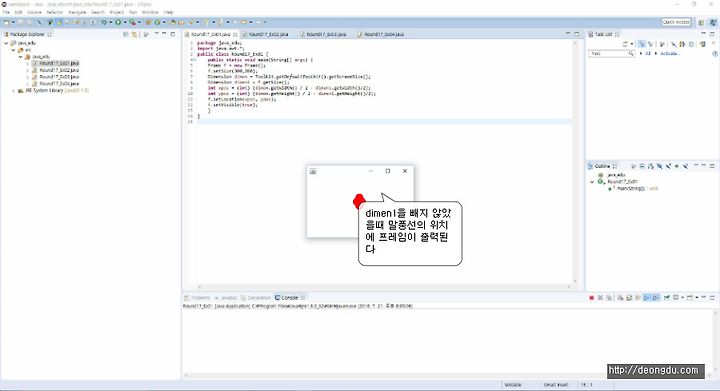Open the Declaration tab

click(256, 298)
